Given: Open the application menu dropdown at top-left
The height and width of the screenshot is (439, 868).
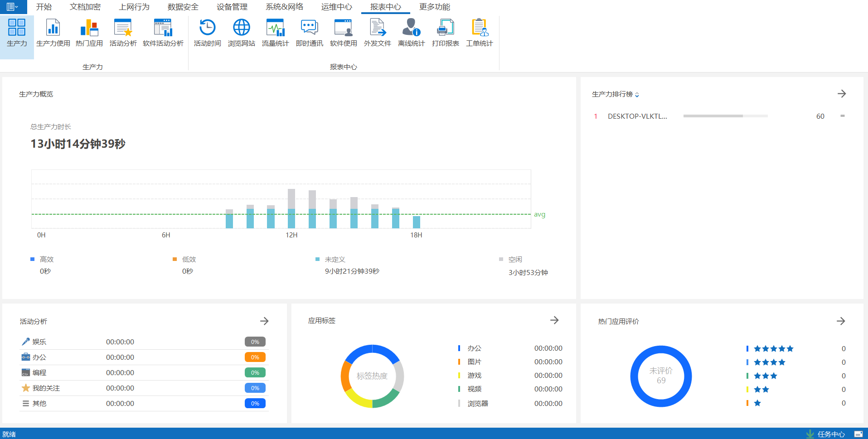Looking at the screenshot, I should [12, 7].
